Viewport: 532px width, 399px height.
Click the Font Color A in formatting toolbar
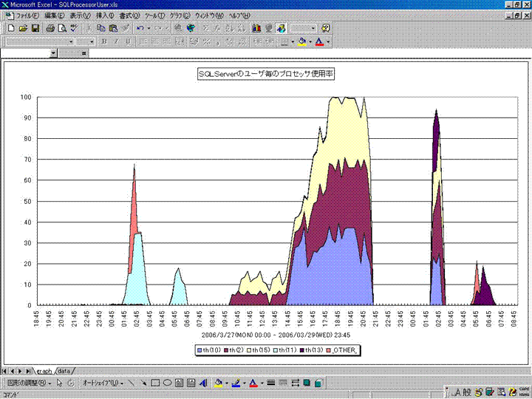pyautogui.click(x=319, y=41)
